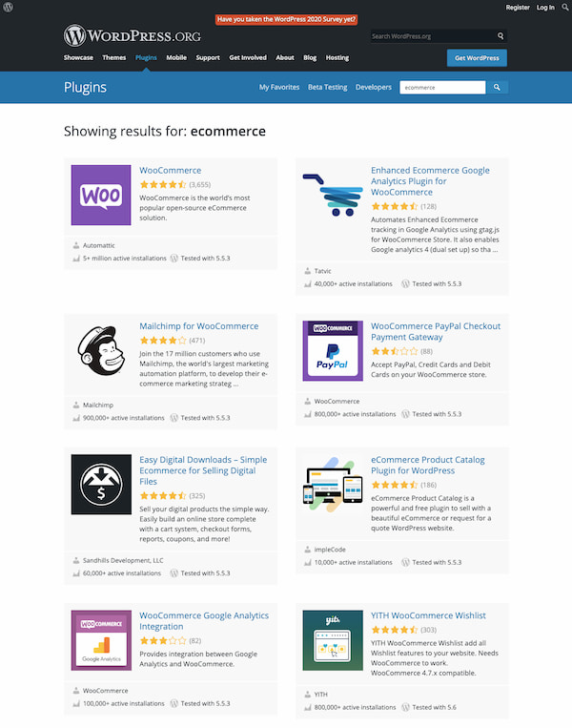Screen dimensions: 572x728
Task: Switch to the Beta Testing tab
Action: [328, 88]
